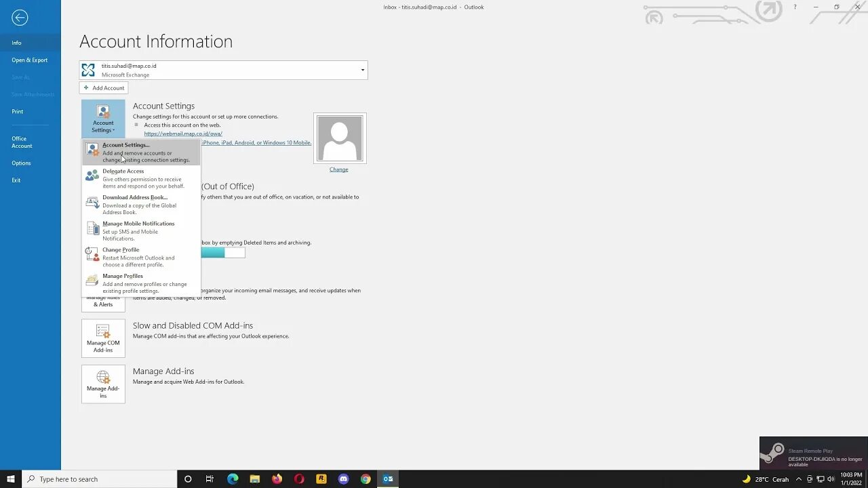The image size is (868, 488).
Task: Click the taskbar search box
Action: (100, 479)
